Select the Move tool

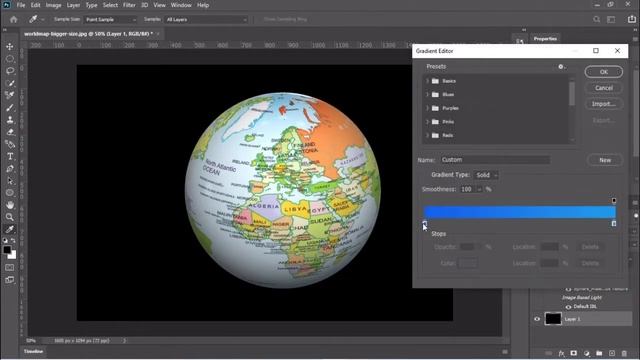click(x=10, y=46)
